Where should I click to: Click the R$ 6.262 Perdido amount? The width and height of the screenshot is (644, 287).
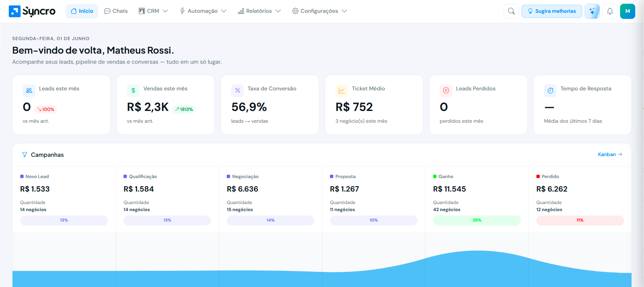coord(552,189)
